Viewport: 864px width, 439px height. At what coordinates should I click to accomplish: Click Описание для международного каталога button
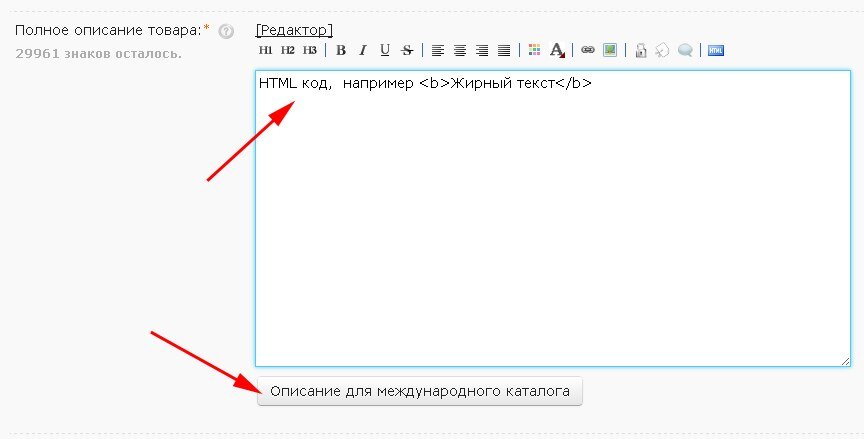[420, 391]
